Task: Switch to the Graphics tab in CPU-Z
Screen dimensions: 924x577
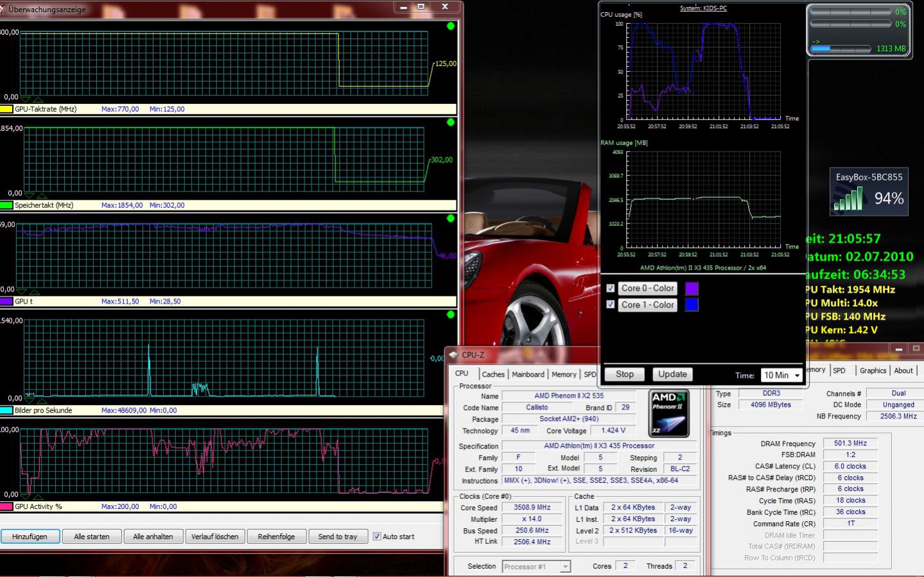Action: point(873,370)
